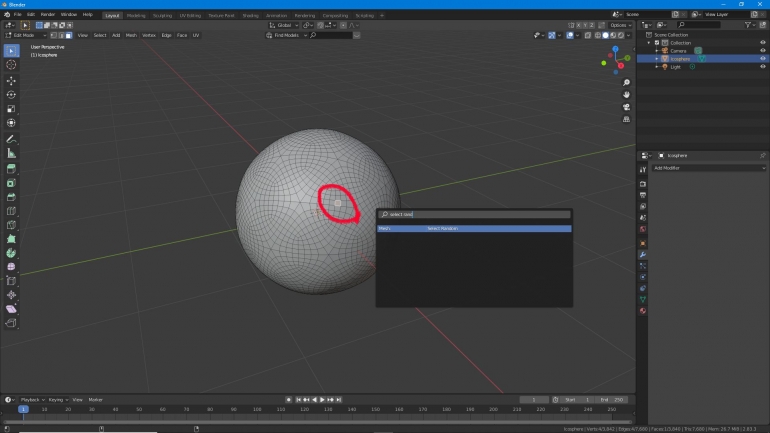
Task: Open the Material properties tab icon
Action: click(643, 311)
